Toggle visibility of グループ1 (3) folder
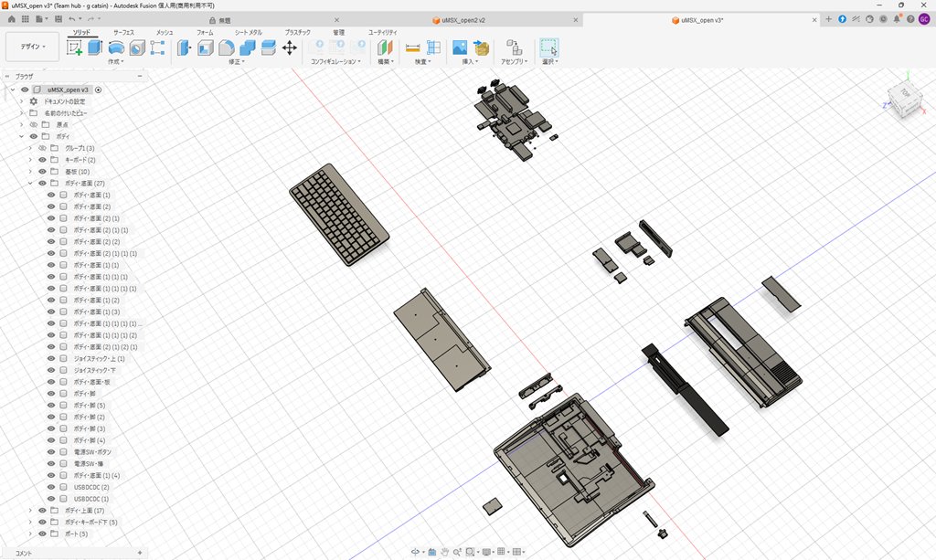This screenshot has width=936, height=560. click(42, 148)
